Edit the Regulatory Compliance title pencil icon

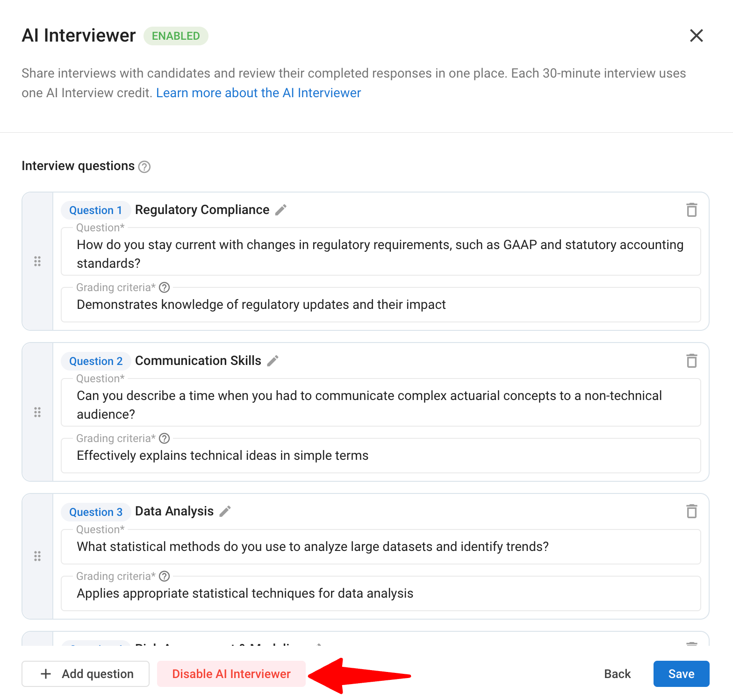(x=280, y=210)
